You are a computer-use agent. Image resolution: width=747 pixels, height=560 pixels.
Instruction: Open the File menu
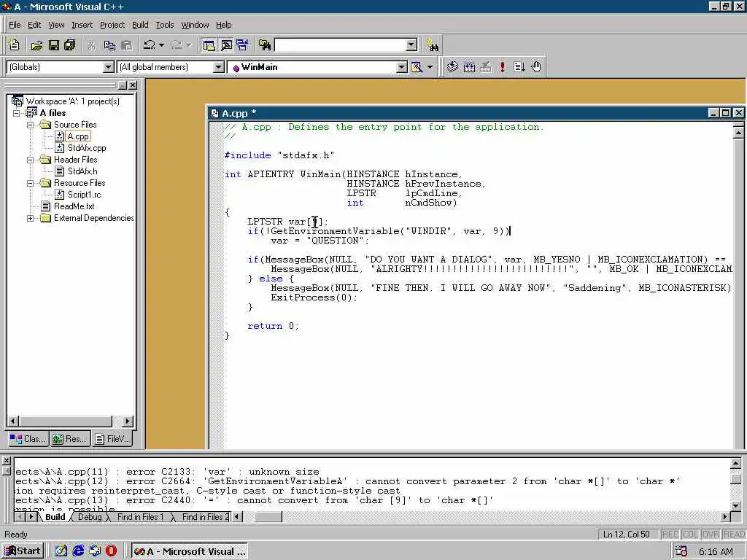coord(15,25)
